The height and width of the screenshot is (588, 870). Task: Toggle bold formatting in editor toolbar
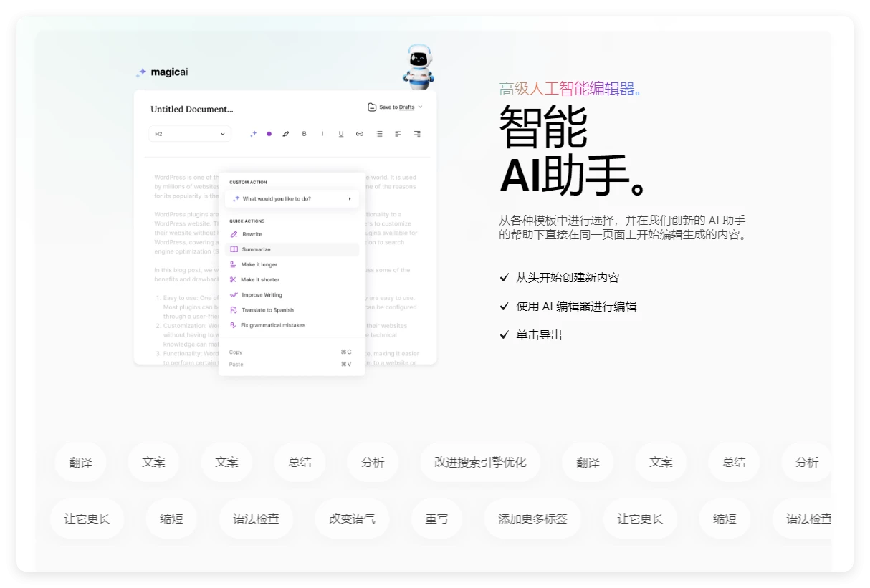click(304, 134)
